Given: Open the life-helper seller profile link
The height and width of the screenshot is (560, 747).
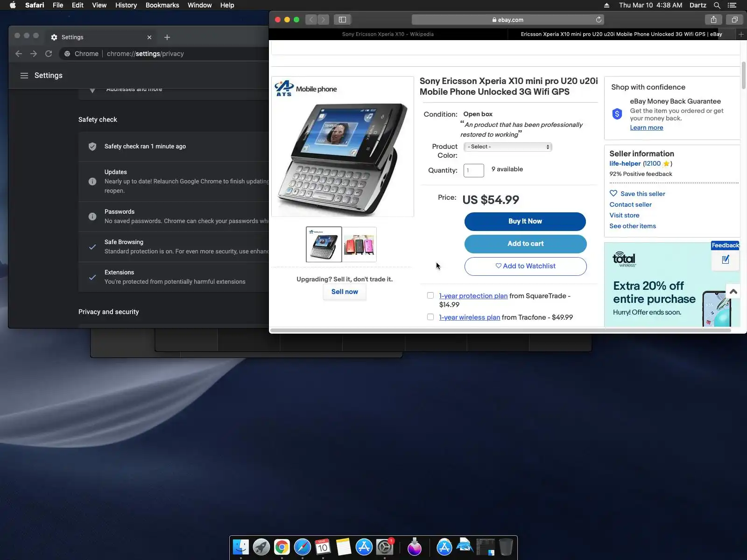Looking at the screenshot, I should (x=625, y=163).
